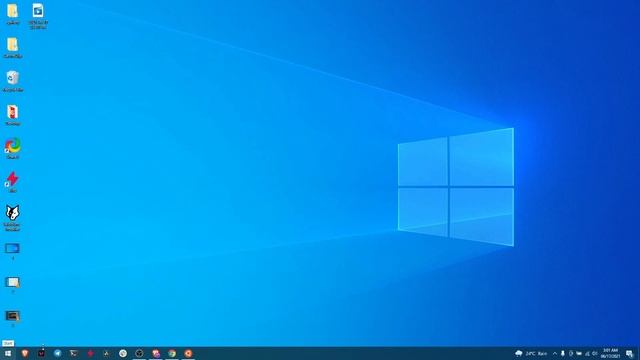Open the Start menu Windows button

point(8,353)
